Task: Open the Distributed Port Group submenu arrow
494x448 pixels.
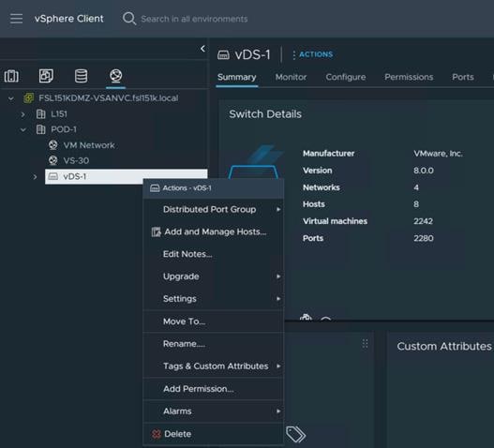Action: [x=278, y=209]
